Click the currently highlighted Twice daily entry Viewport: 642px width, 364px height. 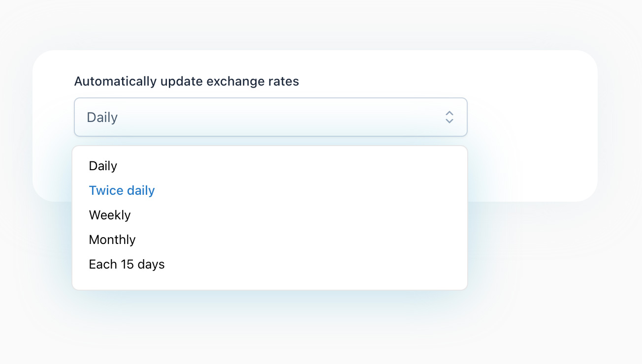(122, 190)
